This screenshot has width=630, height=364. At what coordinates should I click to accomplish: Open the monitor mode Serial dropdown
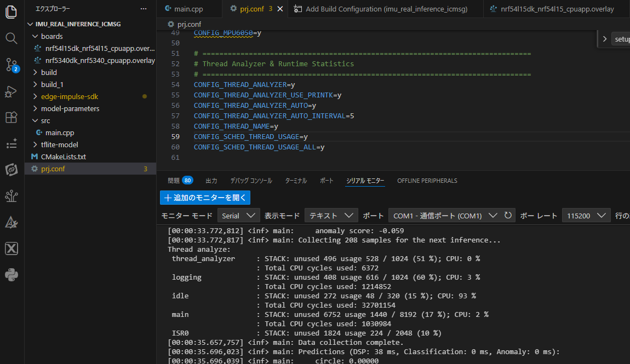coord(238,215)
